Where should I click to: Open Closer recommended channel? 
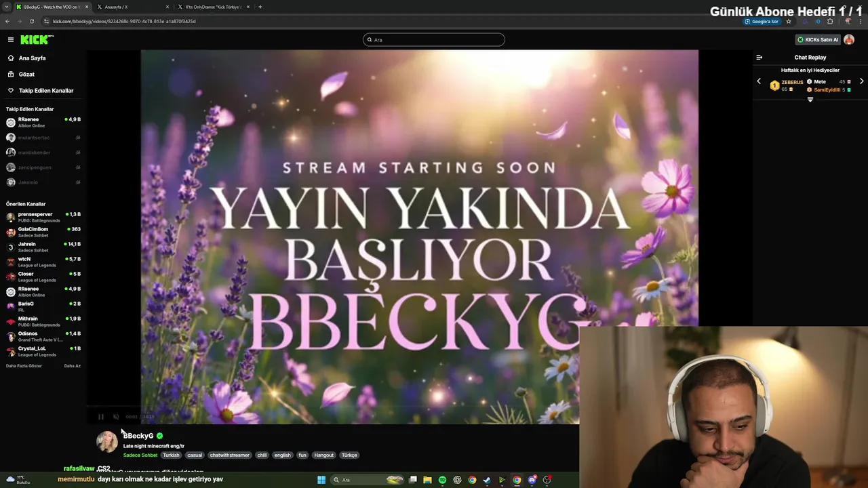43,277
